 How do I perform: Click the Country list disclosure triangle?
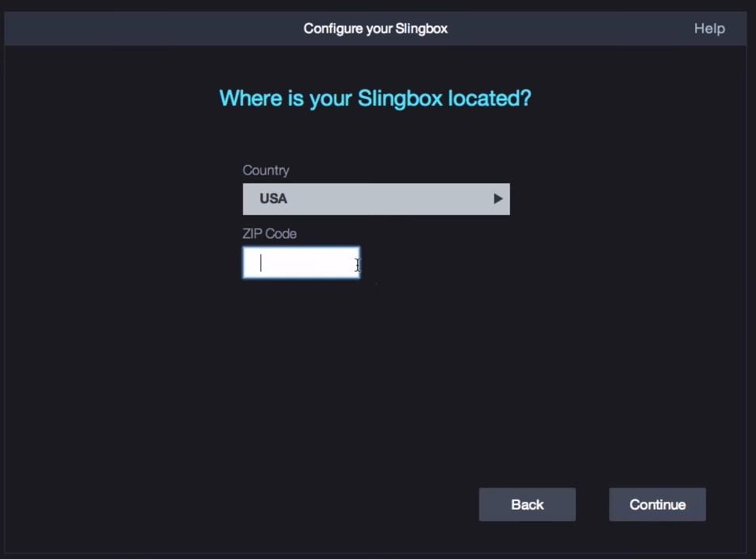pos(497,198)
